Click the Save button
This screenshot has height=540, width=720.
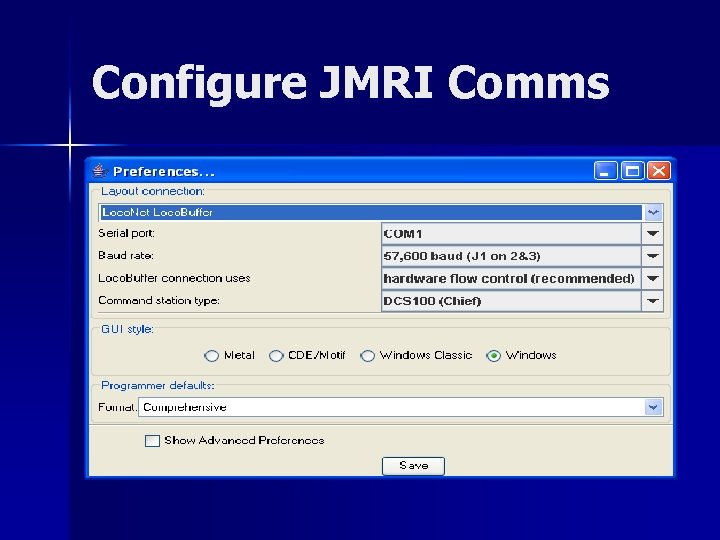click(x=413, y=466)
